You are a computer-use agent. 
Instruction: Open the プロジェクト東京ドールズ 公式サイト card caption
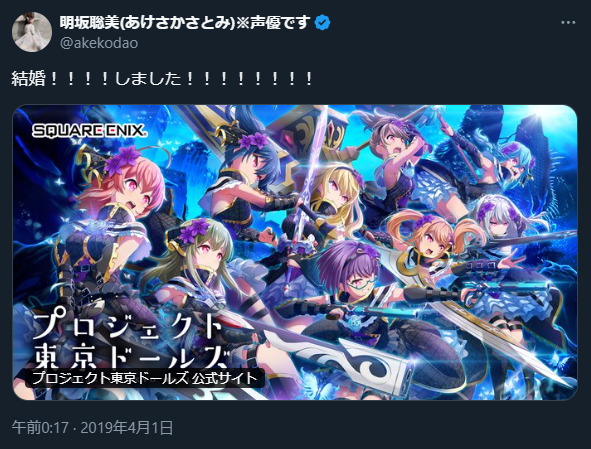pyautogui.click(x=145, y=378)
